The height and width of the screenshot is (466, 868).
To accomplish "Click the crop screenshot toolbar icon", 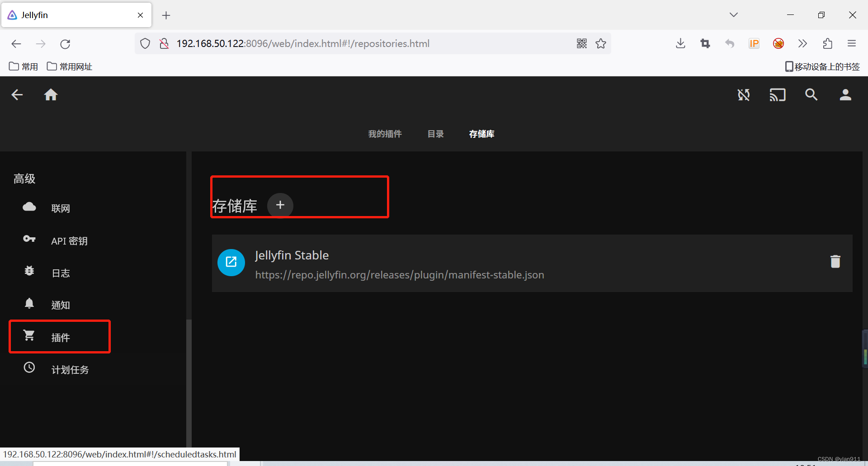I will pyautogui.click(x=705, y=43).
